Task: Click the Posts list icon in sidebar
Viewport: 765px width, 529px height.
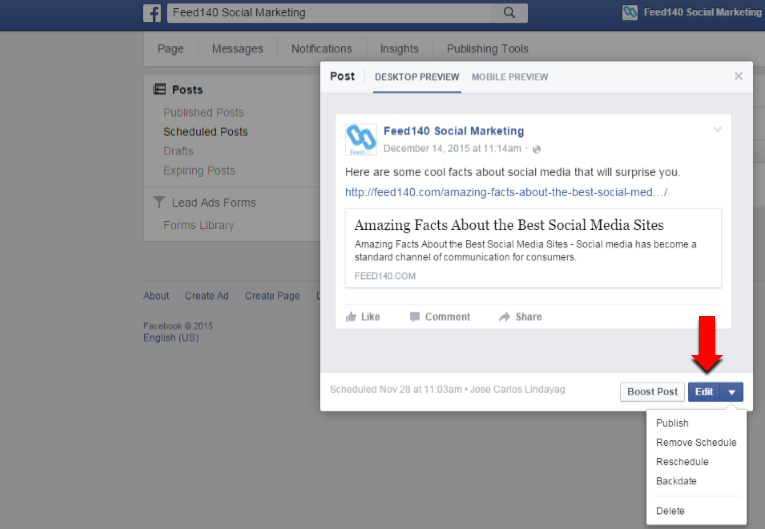Action: (x=160, y=89)
